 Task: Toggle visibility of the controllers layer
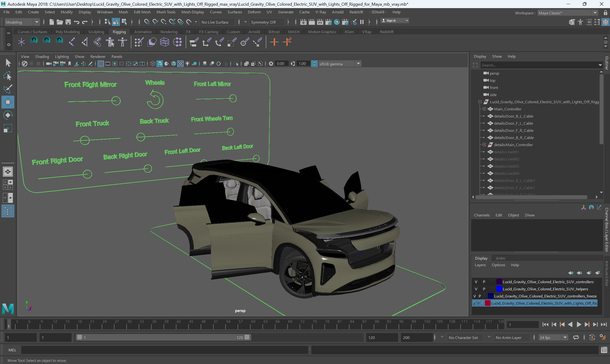tap(476, 282)
